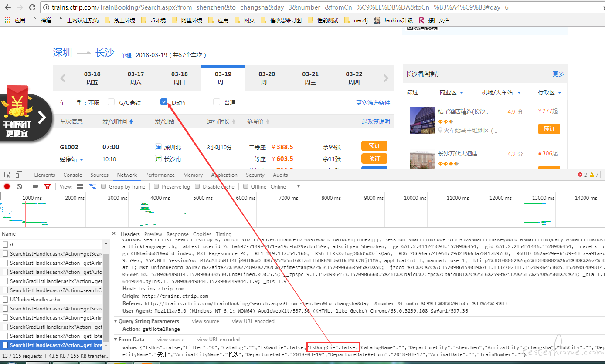This screenshot has width=605, height=364.
Task: Switch to the Sources tab
Action: click(x=99, y=175)
